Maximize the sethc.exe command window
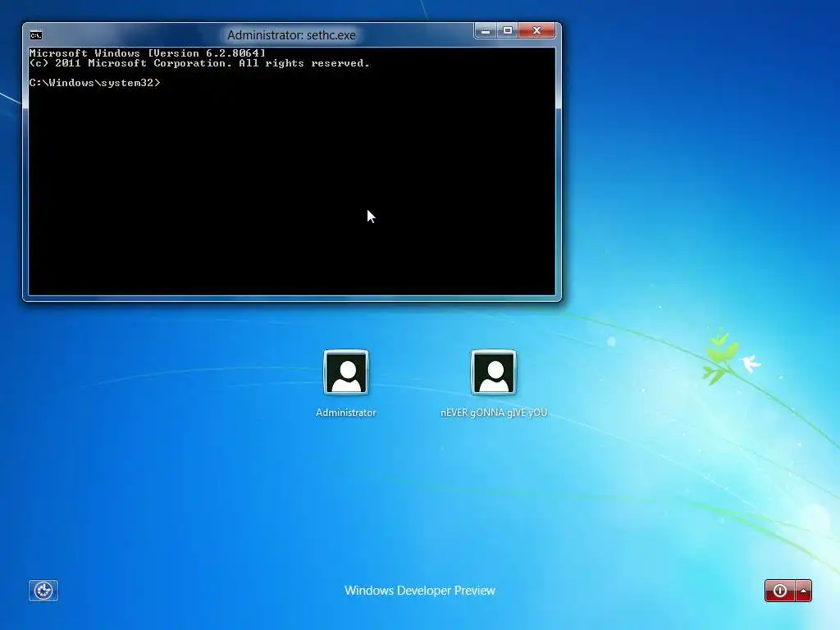 pyautogui.click(x=507, y=31)
